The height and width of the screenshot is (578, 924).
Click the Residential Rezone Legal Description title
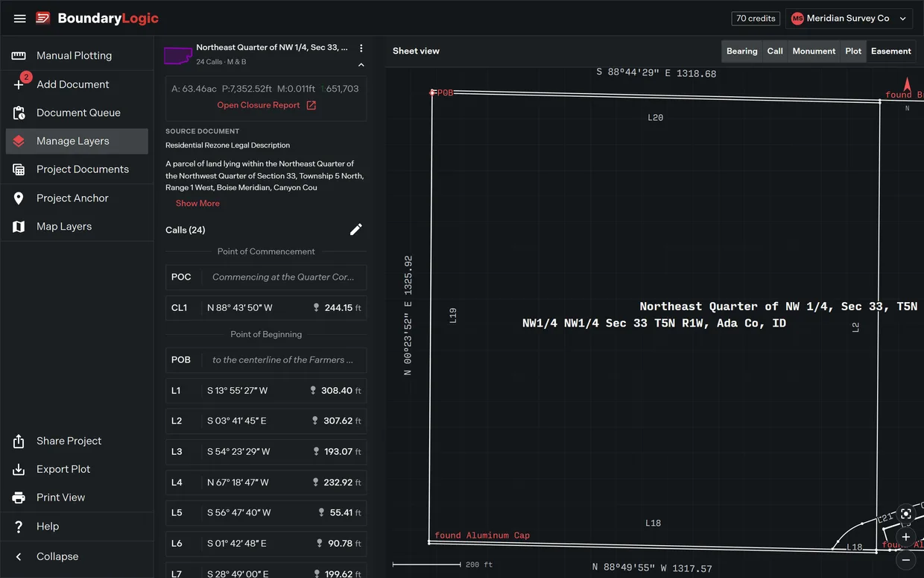[227, 145]
